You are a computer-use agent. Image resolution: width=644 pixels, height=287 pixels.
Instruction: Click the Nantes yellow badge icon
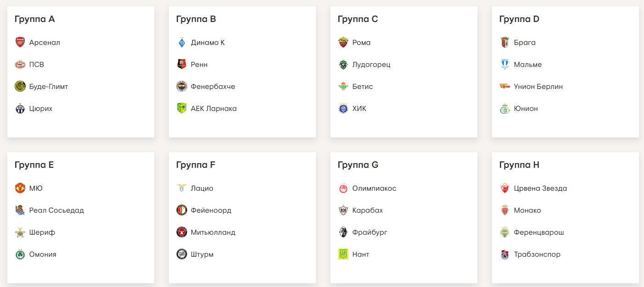[x=343, y=254]
